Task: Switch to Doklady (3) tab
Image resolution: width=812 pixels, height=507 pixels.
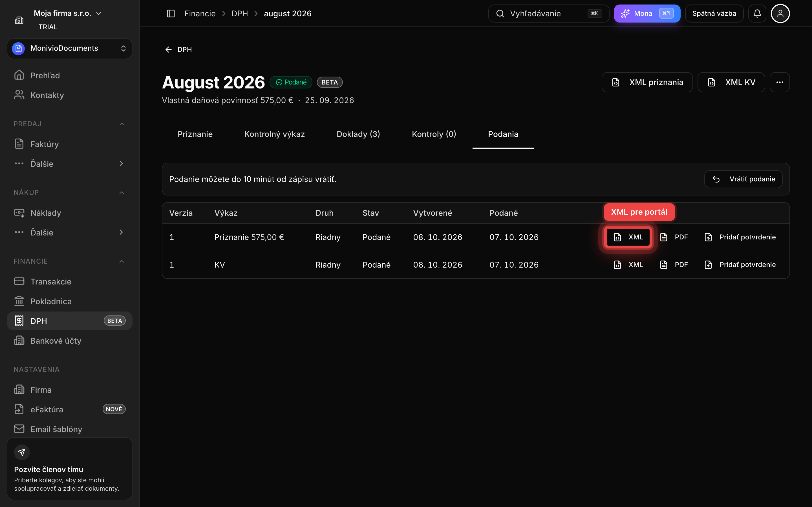Action: point(358,134)
